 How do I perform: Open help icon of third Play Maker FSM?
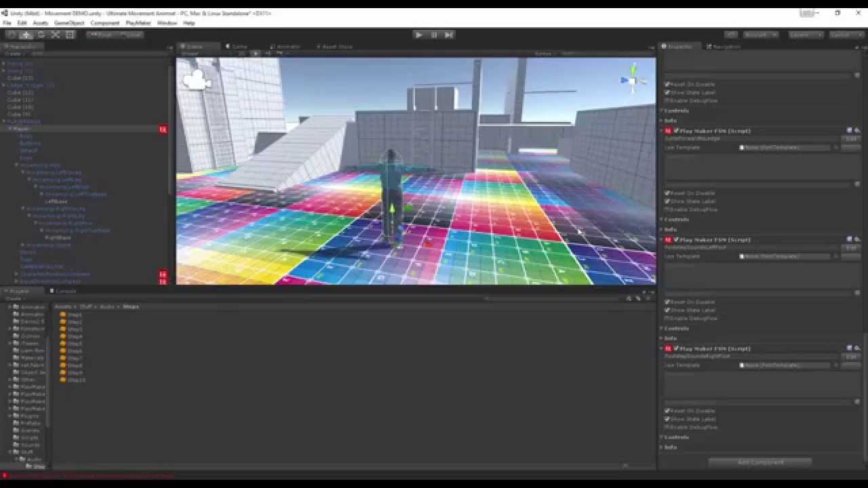click(x=849, y=348)
